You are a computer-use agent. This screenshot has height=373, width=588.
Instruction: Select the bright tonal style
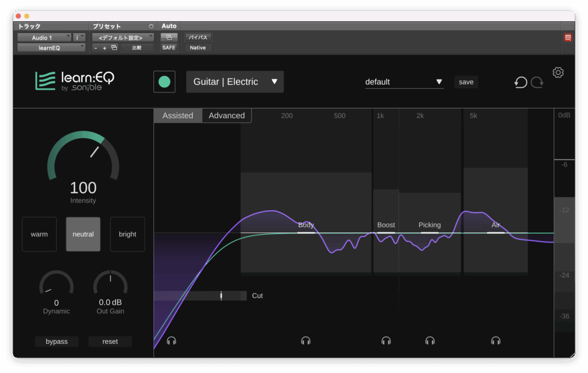click(x=127, y=234)
